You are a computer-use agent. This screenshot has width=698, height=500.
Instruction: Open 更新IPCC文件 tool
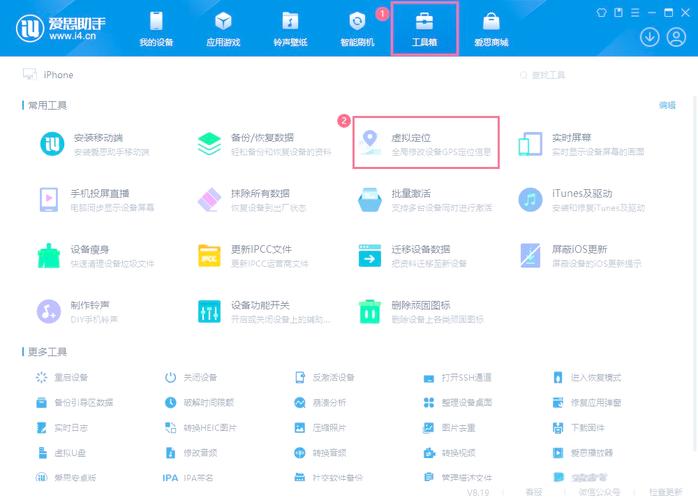coord(253,256)
